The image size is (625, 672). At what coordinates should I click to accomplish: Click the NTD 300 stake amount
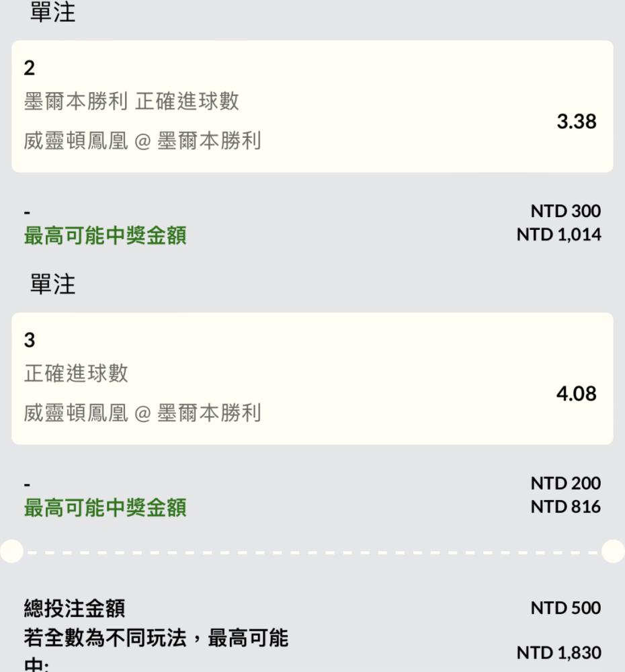tap(566, 211)
